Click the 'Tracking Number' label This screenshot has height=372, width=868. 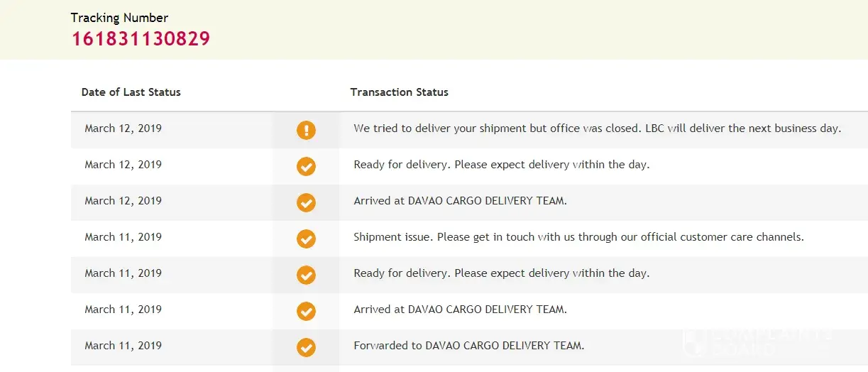tap(119, 18)
